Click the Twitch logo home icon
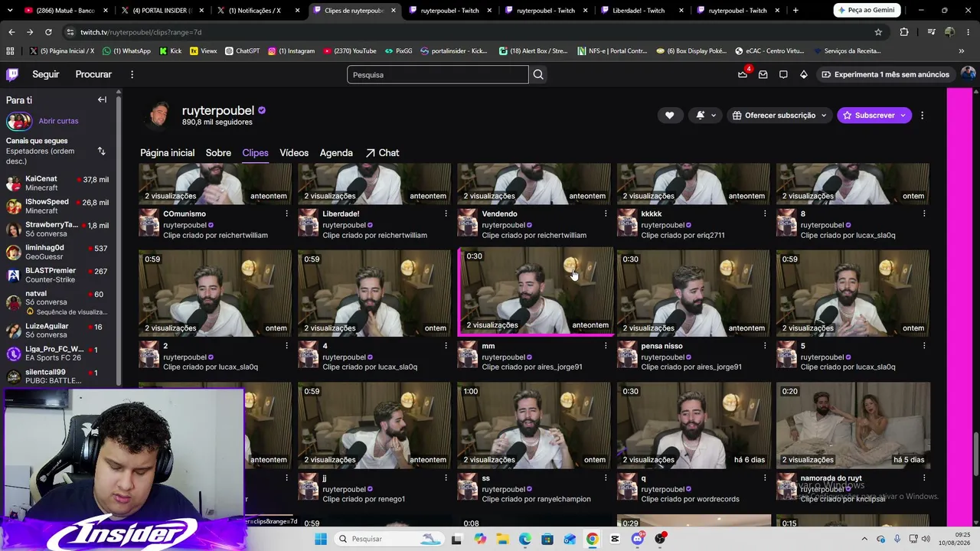Viewport: 980px width, 551px height. [x=12, y=74]
